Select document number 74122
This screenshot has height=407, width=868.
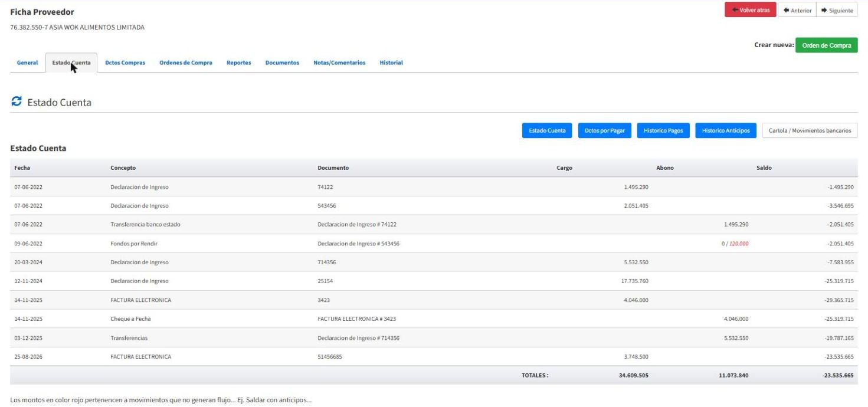click(325, 187)
